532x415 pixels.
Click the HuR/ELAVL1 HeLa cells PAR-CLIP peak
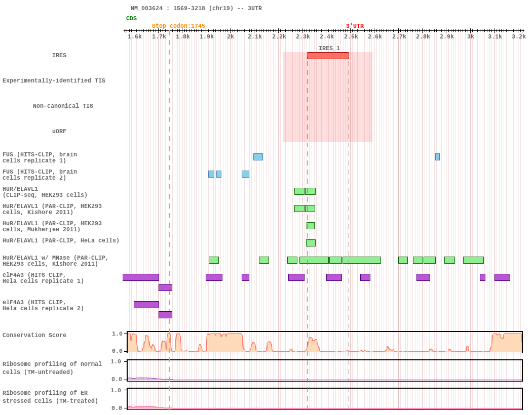point(311,243)
